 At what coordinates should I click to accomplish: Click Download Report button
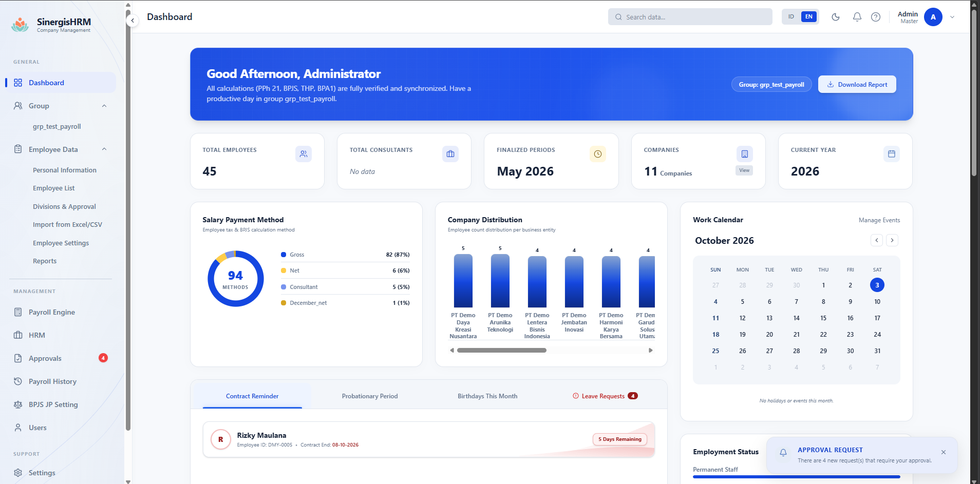(x=857, y=85)
